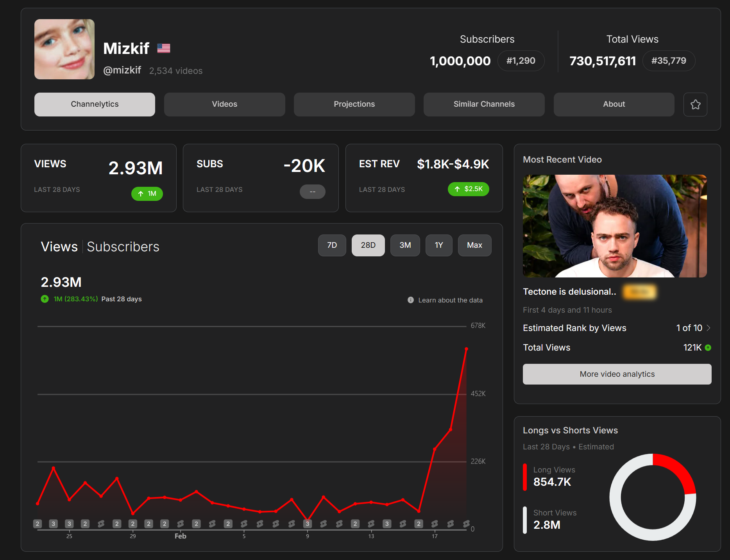Click the peak data point of the views line

click(466, 349)
